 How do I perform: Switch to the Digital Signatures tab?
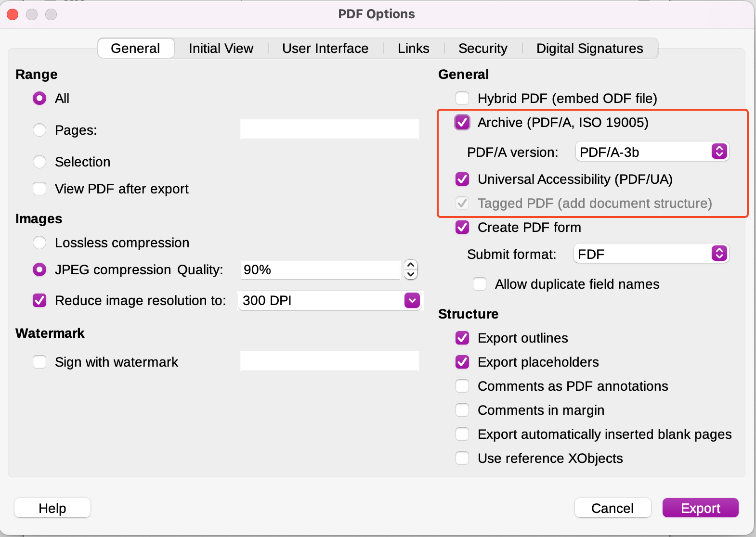click(x=589, y=48)
